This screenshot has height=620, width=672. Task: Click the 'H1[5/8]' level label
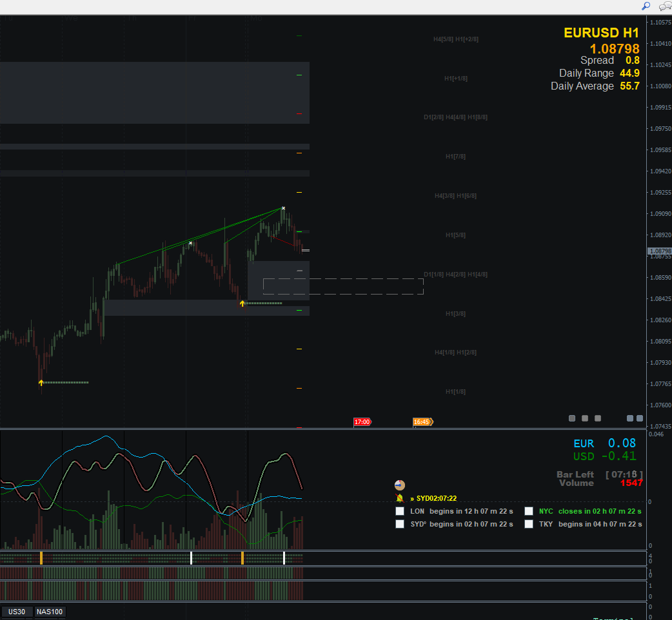(455, 235)
